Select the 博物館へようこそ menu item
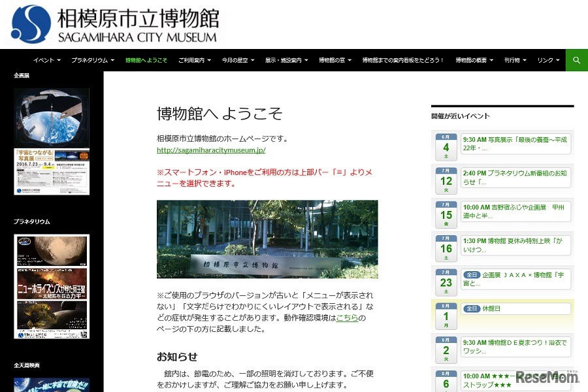Viewport: 588px width, 392px height. coord(146,59)
